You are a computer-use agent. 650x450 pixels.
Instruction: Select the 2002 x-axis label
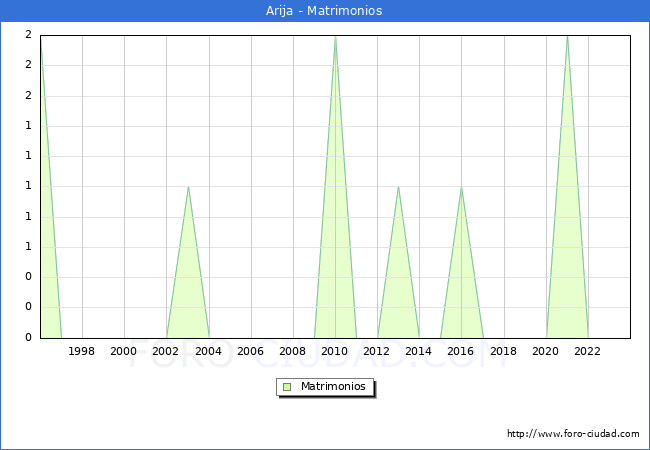(165, 351)
